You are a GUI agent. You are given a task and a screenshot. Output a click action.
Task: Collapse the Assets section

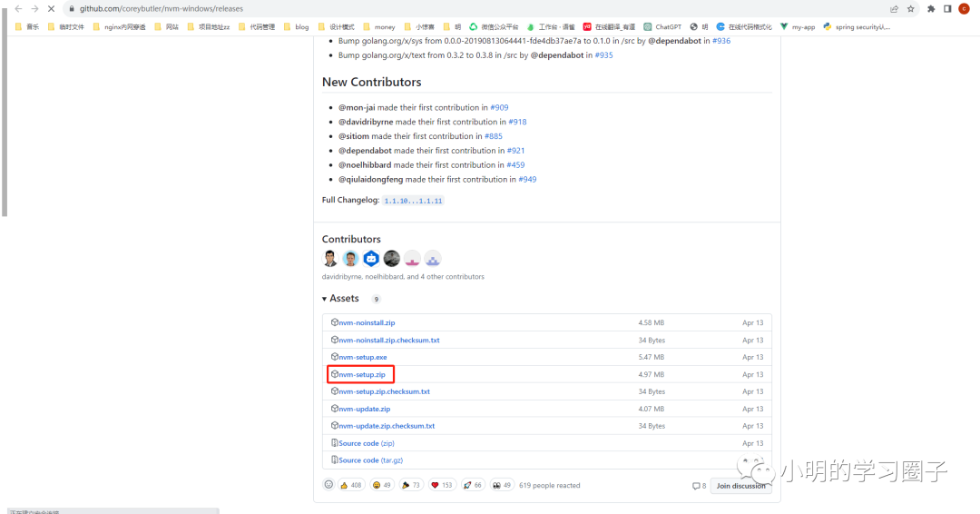(340, 299)
